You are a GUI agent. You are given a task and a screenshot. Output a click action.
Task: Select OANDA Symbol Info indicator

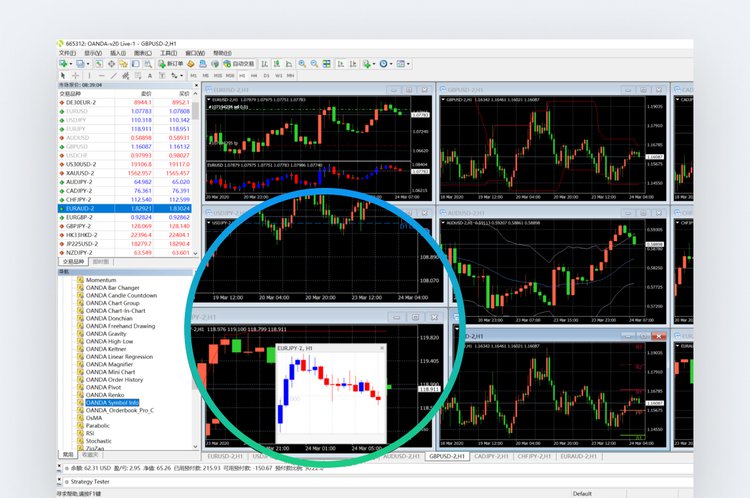(x=112, y=402)
